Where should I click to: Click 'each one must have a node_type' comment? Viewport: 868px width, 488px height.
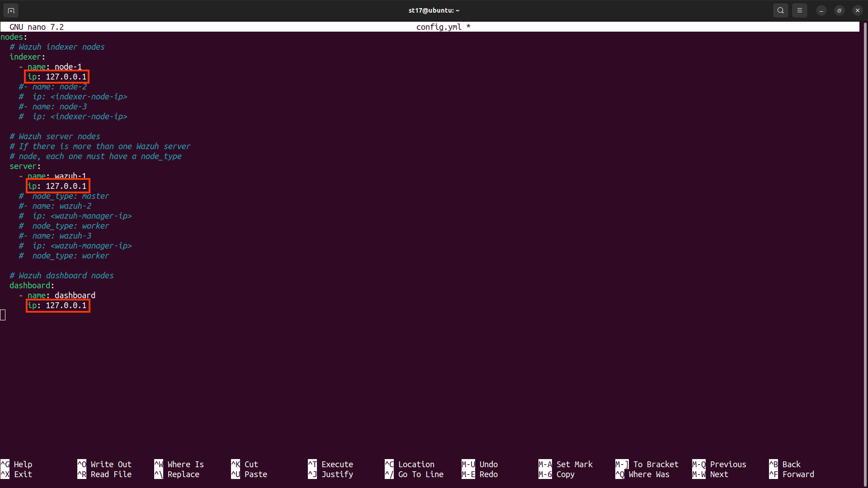click(95, 156)
